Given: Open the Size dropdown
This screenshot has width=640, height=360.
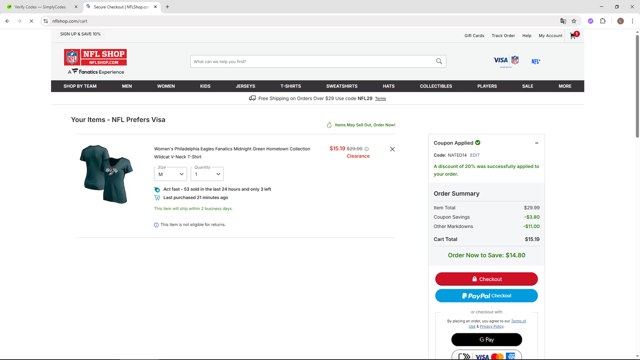Looking at the screenshot, I should point(171,174).
